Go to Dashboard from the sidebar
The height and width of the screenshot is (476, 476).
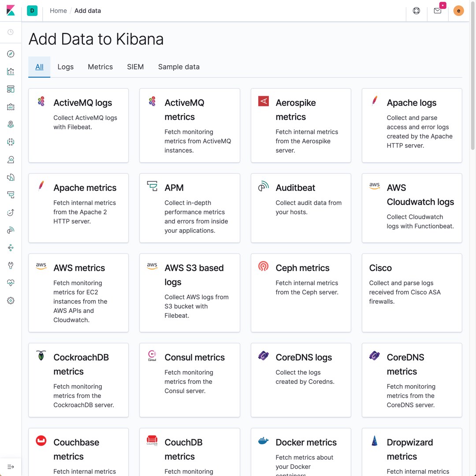[11, 89]
